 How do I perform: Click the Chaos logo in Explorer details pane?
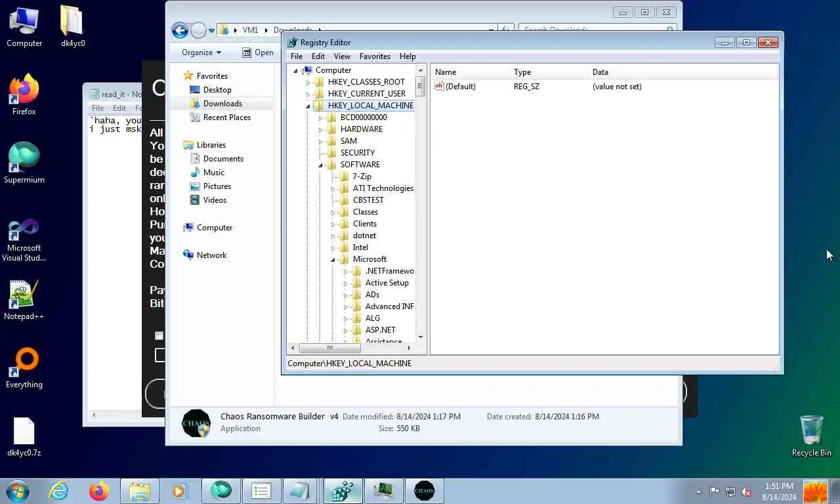(x=196, y=423)
